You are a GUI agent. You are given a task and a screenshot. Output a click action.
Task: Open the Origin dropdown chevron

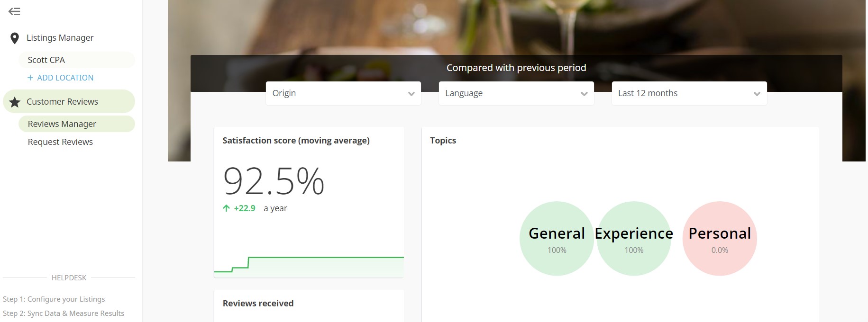[411, 93]
